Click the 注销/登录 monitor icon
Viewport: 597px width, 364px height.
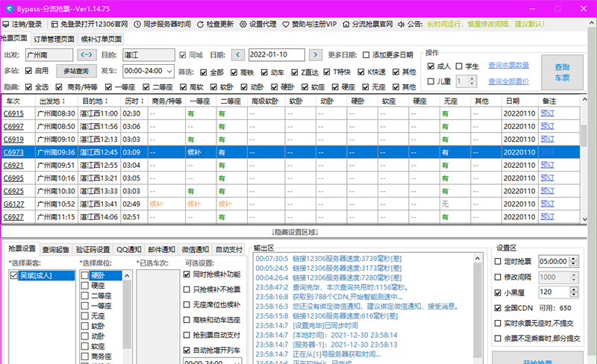pyautogui.click(x=6, y=25)
